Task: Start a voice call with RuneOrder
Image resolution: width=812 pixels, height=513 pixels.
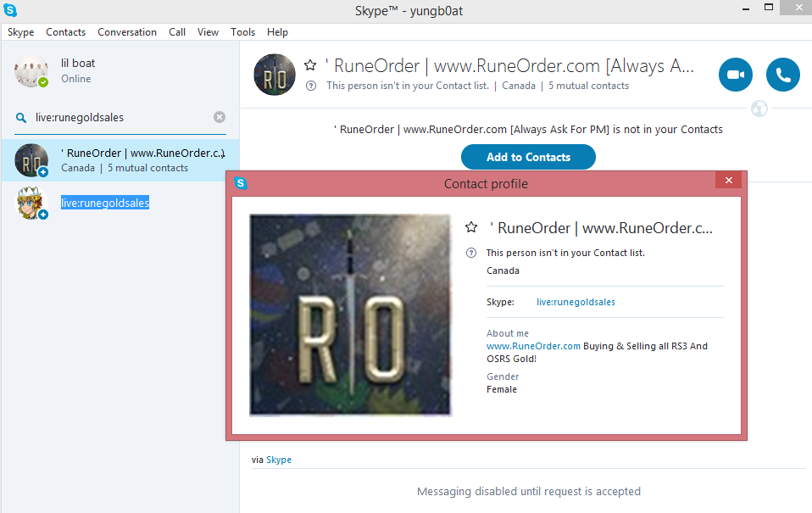Action: [x=783, y=75]
